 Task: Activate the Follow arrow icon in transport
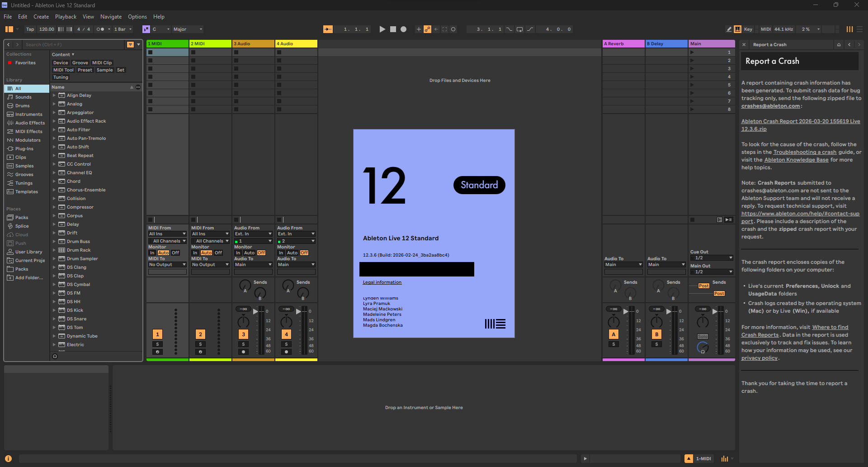tap(328, 29)
